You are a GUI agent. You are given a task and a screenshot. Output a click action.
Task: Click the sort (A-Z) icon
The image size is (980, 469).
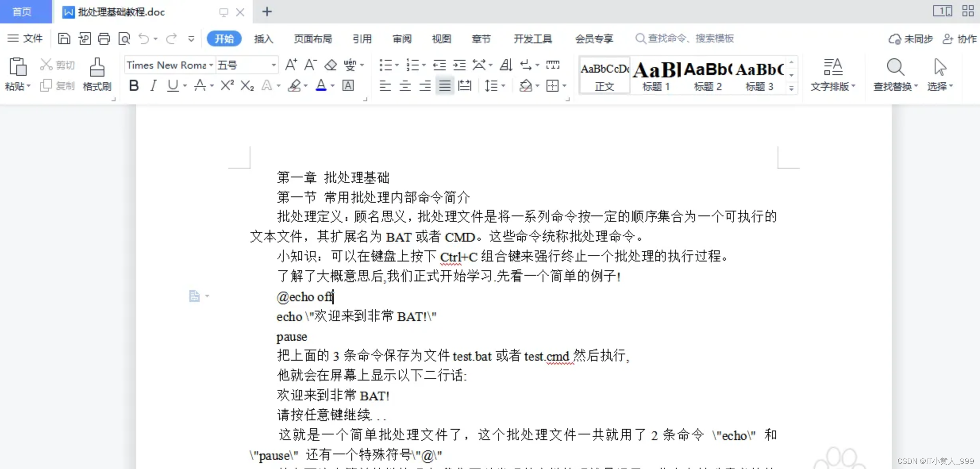(506, 65)
